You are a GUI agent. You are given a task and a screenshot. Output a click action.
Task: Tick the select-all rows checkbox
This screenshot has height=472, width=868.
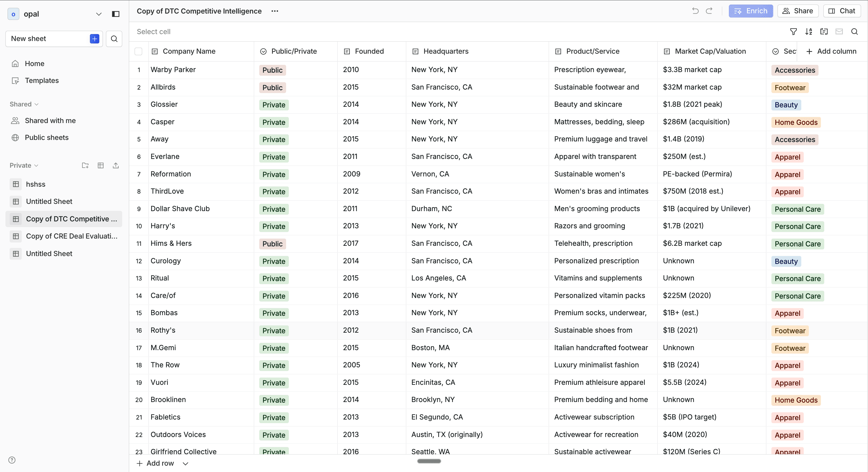pyautogui.click(x=138, y=51)
